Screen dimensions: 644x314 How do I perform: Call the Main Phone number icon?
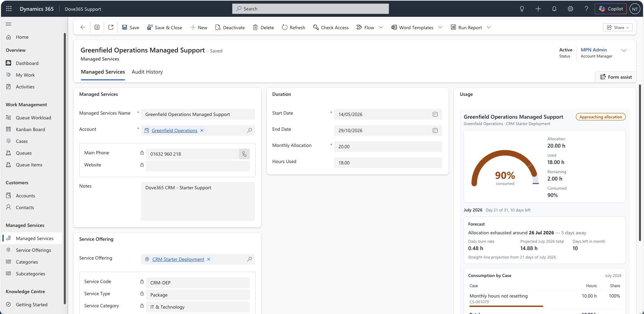click(244, 154)
